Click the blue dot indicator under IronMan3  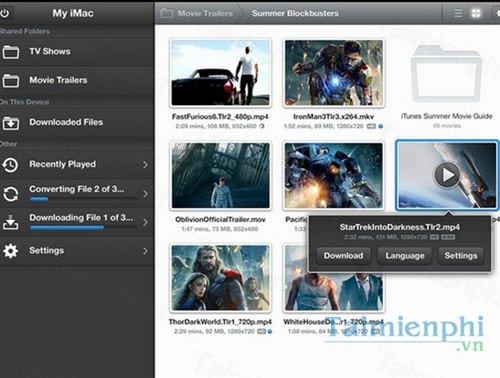tap(381, 126)
